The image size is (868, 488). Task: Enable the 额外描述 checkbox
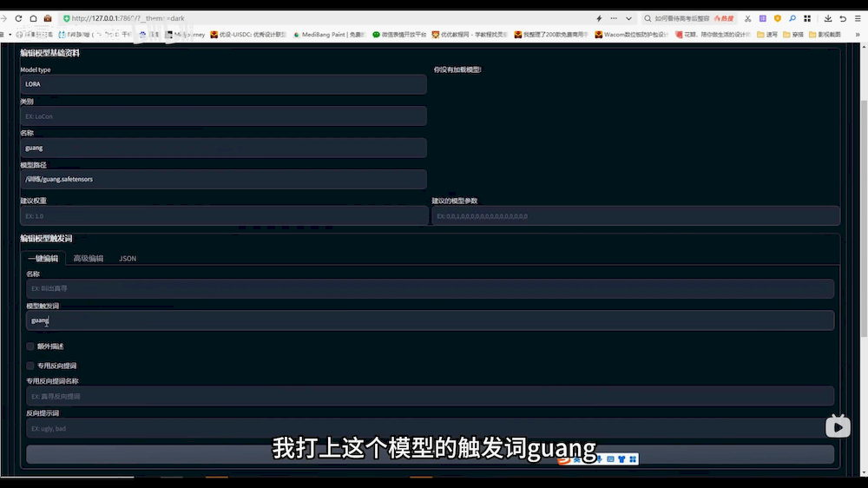click(x=30, y=346)
